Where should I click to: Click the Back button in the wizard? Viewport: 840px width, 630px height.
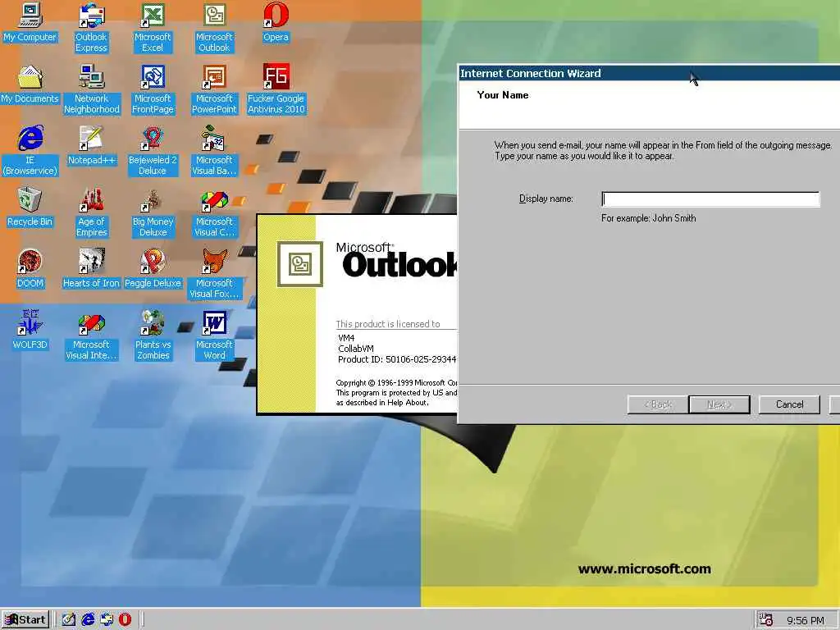(x=658, y=404)
